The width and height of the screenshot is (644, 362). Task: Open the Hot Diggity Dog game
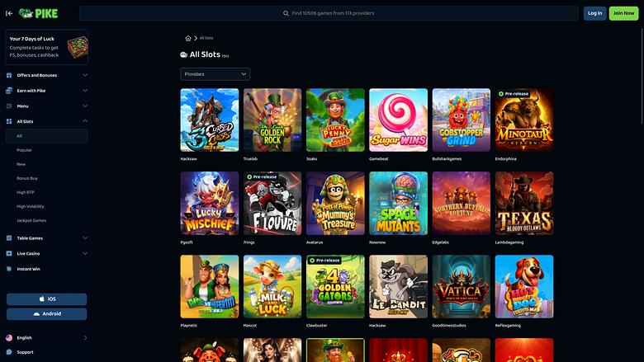(x=524, y=287)
